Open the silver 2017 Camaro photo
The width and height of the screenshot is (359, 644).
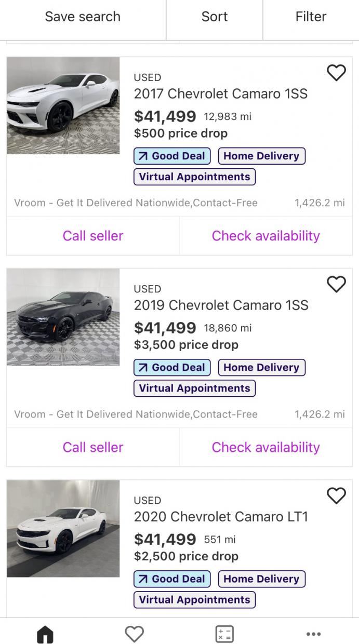tap(63, 105)
